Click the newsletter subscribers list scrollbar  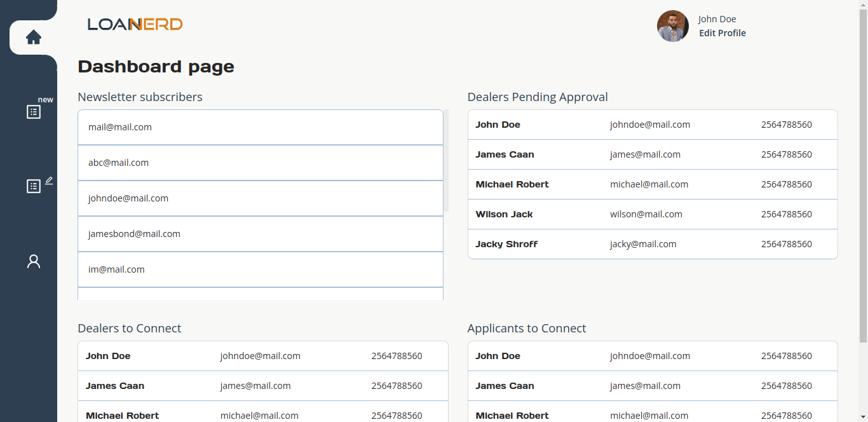(446, 160)
